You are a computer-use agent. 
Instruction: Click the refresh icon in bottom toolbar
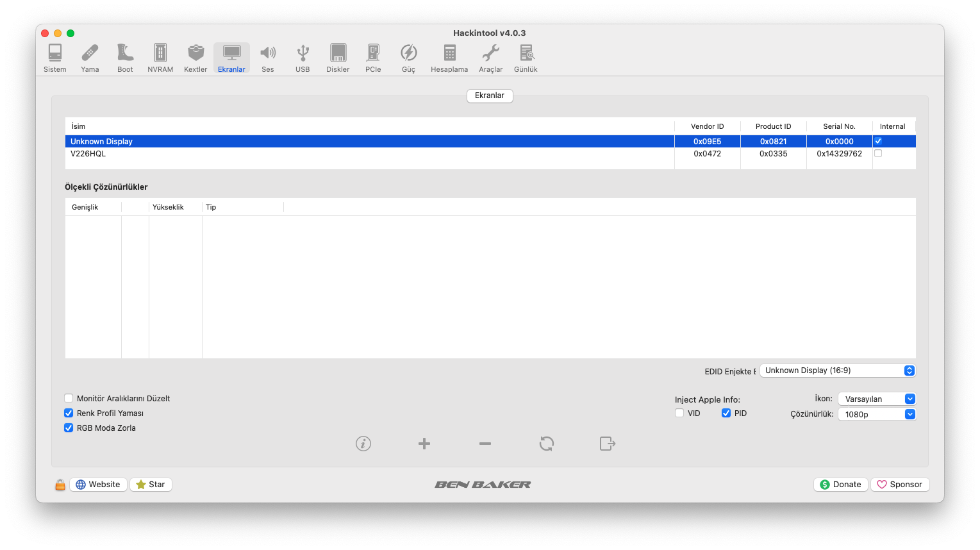click(547, 444)
